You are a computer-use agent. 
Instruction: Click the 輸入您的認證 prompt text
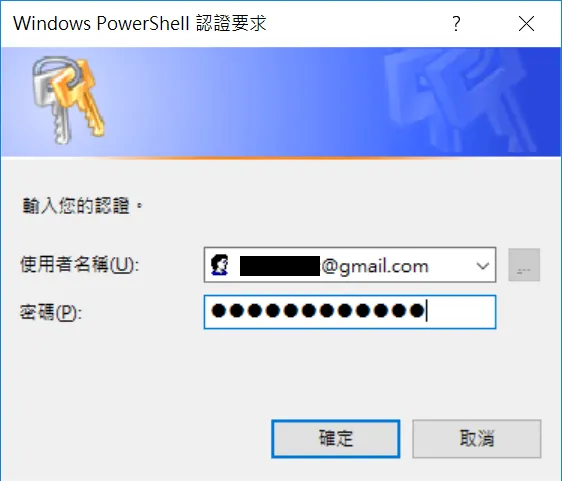(x=82, y=206)
